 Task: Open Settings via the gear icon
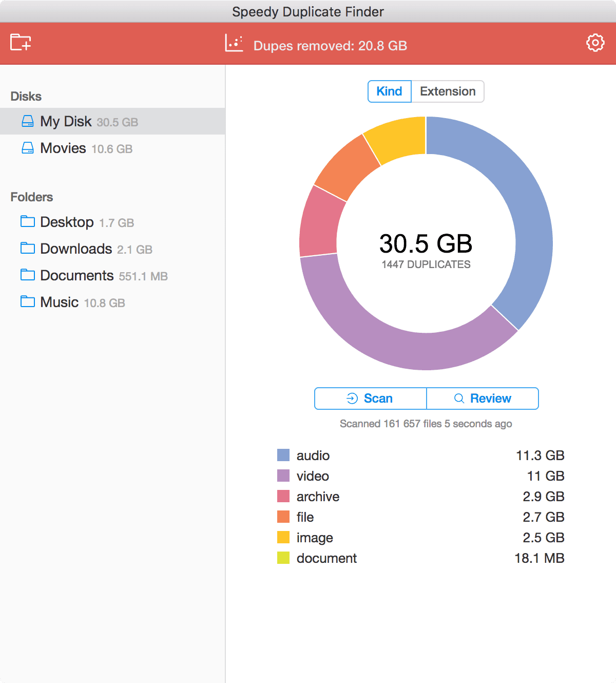click(595, 43)
